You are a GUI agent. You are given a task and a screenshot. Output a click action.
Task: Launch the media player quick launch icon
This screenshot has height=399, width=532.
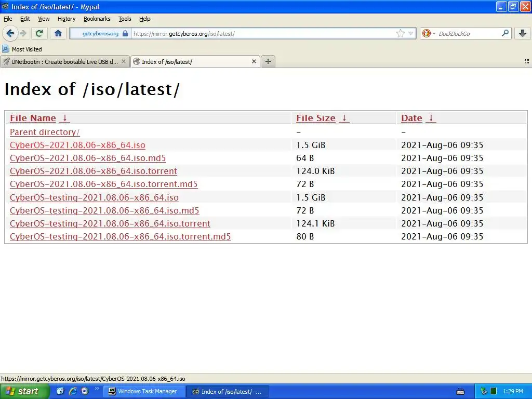point(85,391)
